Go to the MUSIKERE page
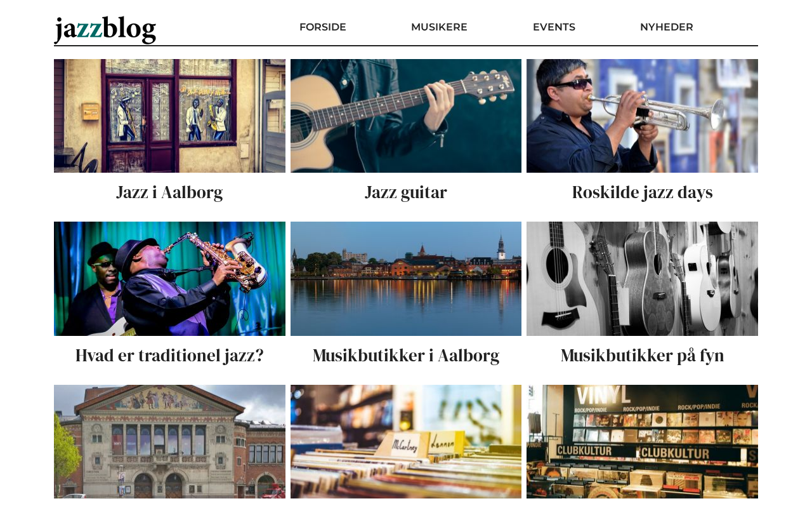 point(439,27)
